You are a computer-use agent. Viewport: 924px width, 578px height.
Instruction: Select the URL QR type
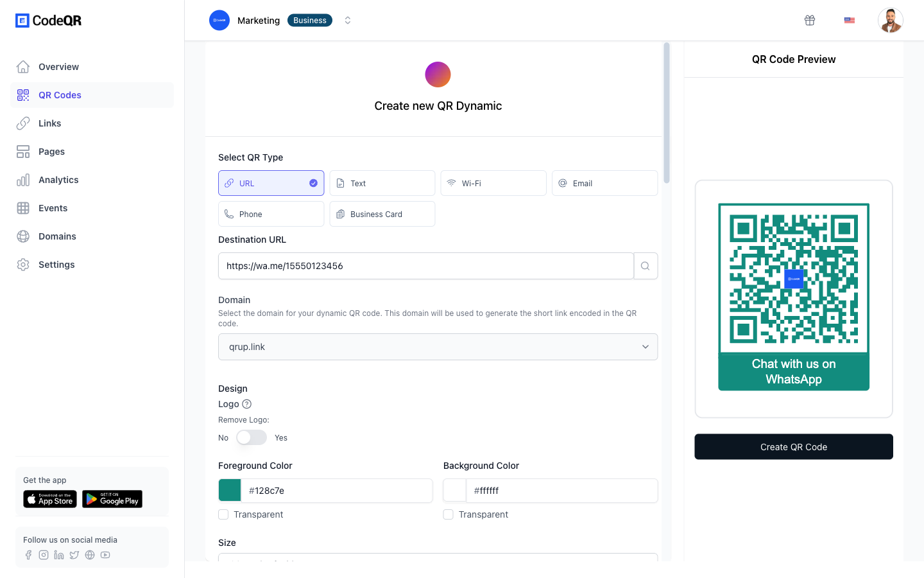(271, 183)
